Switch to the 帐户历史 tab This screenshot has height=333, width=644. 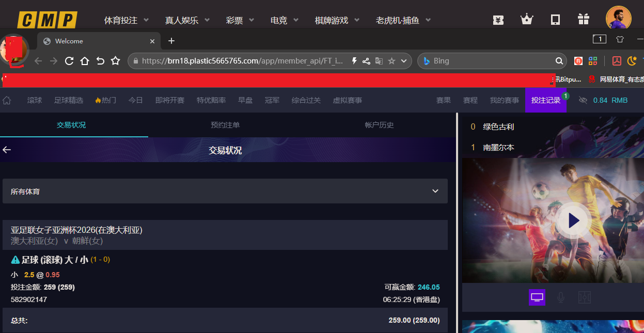pyautogui.click(x=379, y=124)
